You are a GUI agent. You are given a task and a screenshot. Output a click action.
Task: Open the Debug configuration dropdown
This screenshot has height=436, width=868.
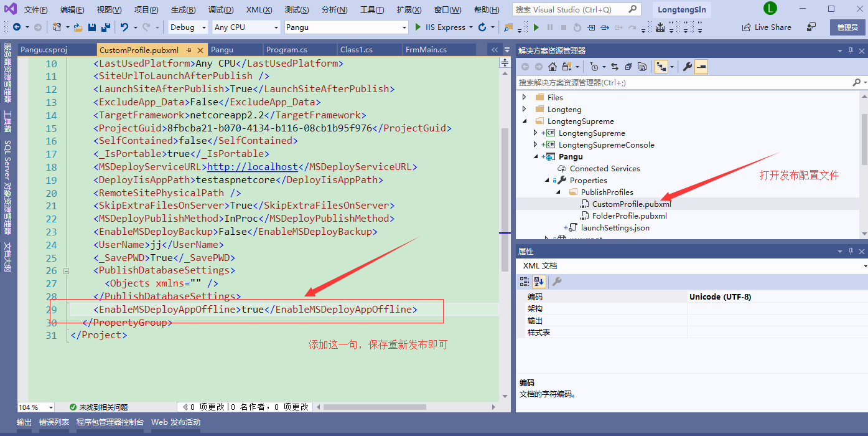(x=203, y=27)
